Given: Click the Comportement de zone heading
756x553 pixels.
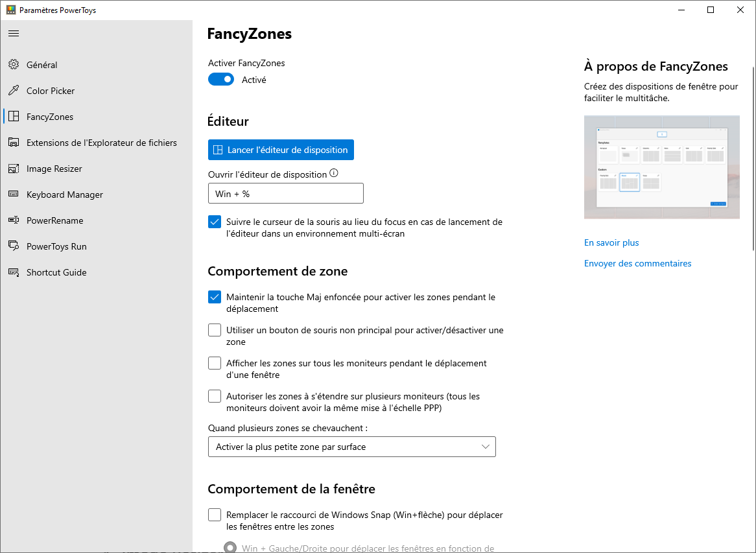Looking at the screenshot, I should [x=278, y=272].
